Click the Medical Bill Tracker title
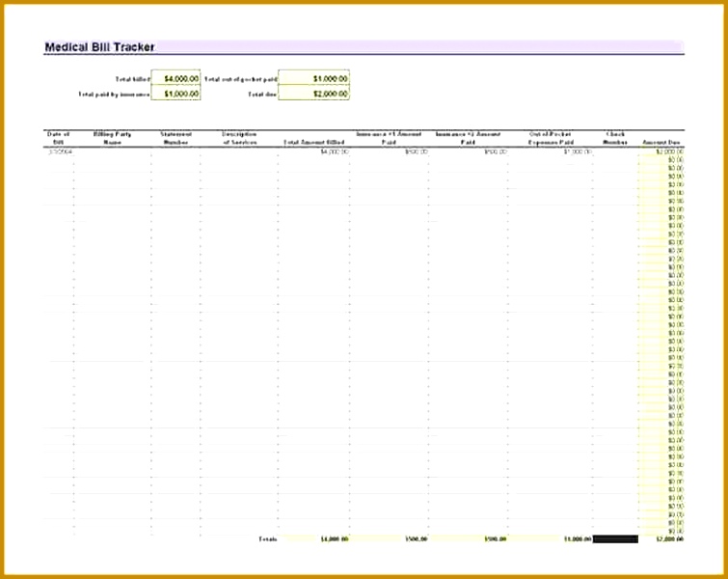This screenshot has width=728, height=579. click(99, 47)
